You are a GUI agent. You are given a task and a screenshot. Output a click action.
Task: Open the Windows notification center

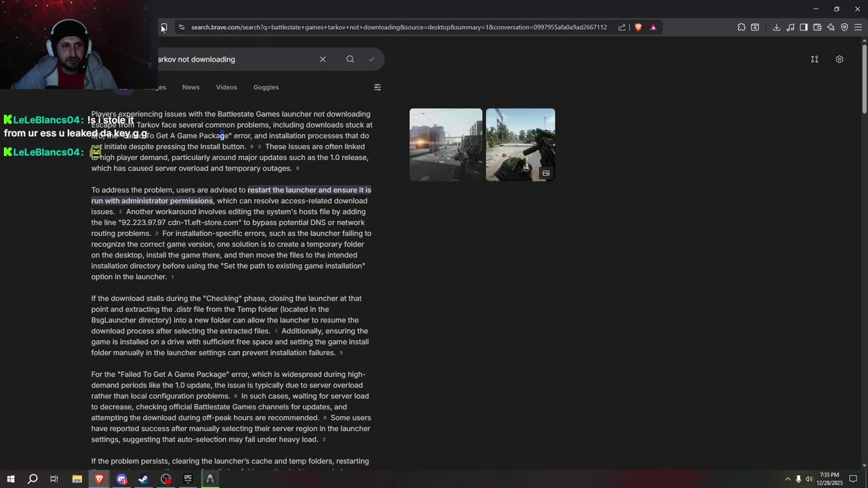[x=853, y=479]
